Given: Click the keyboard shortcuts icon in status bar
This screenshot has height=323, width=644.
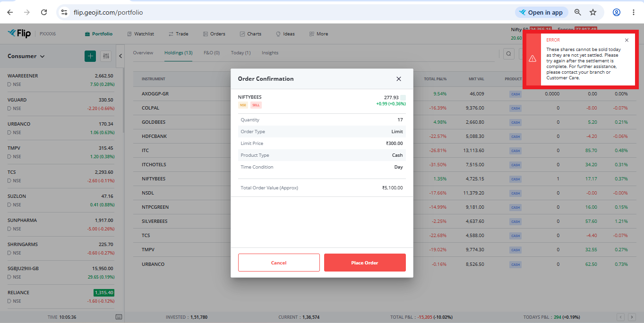Looking at the screenshot, I should (x=119, y=317).
